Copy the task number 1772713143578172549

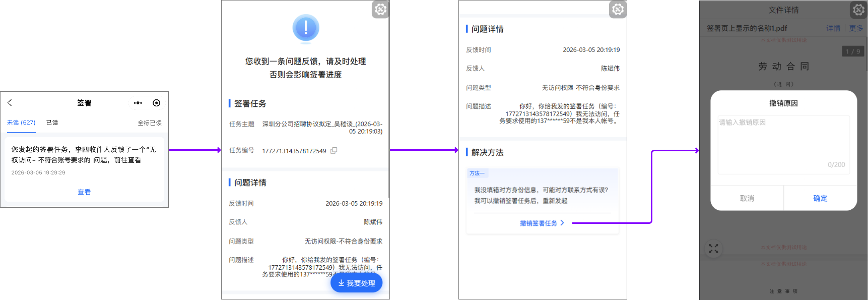click(333, 151)
